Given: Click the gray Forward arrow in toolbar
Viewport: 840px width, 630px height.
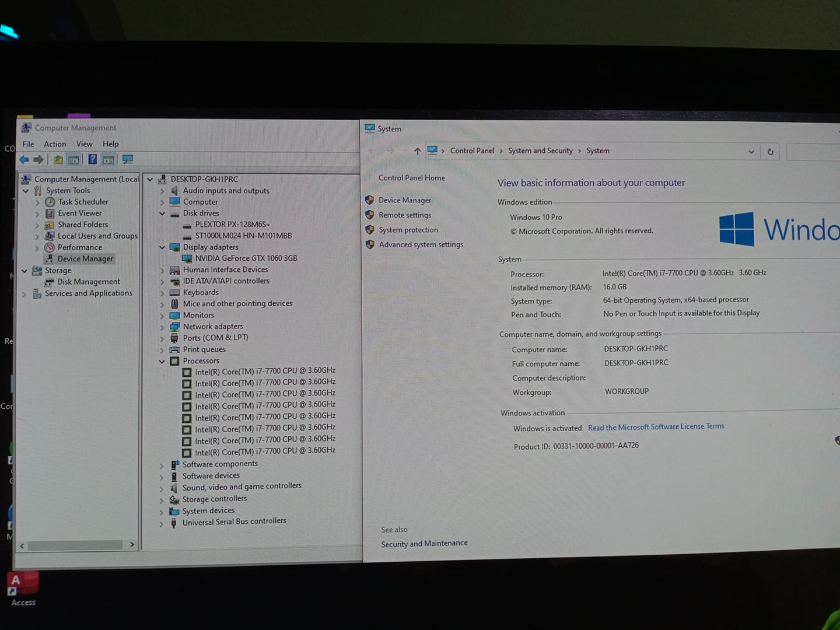Looking at the screenshot, I should tap(38, 159).
